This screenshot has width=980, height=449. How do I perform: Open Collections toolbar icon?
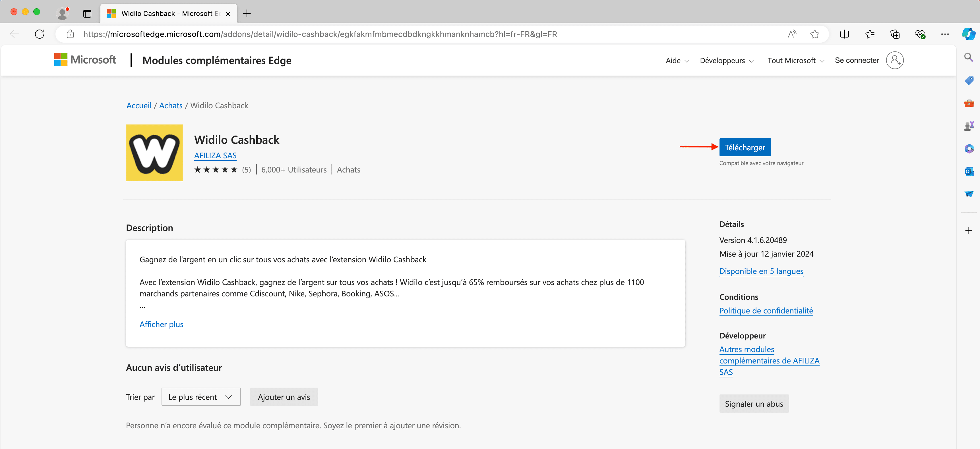(x=895, y=34)
